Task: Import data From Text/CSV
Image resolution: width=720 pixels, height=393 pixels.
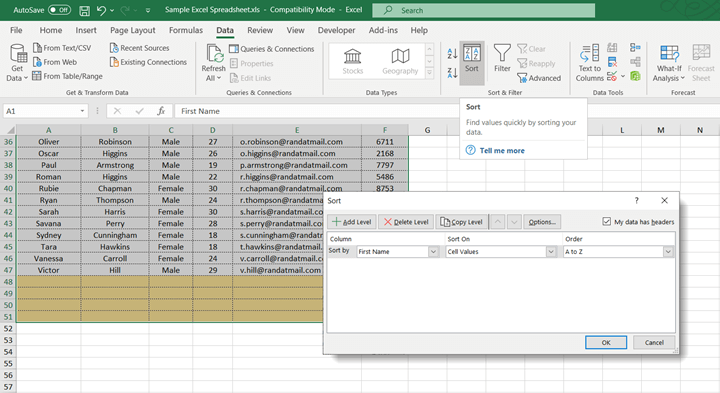Action: (x=62, y=48)
